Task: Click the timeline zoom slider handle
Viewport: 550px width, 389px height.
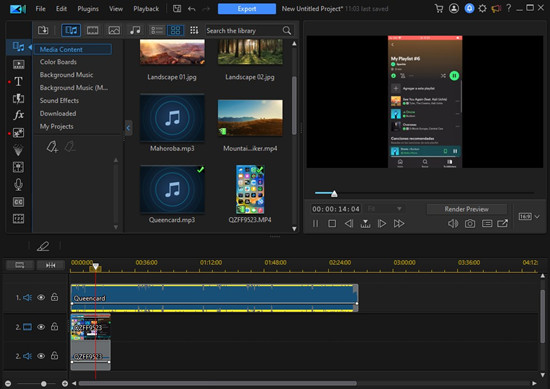Action: point(43,384)
